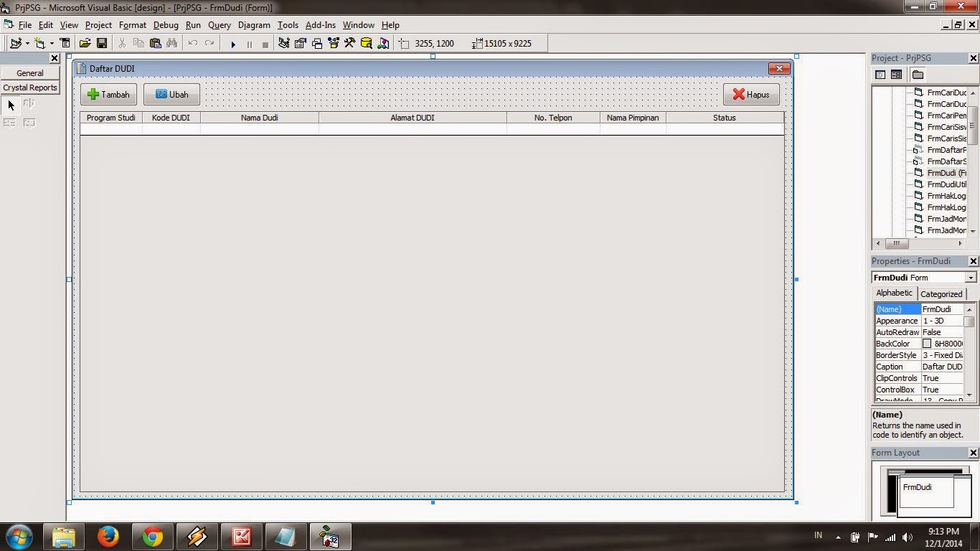The image size is (980, 551).
Task: Open the Project menu
Action: click(x=98, y=25)
